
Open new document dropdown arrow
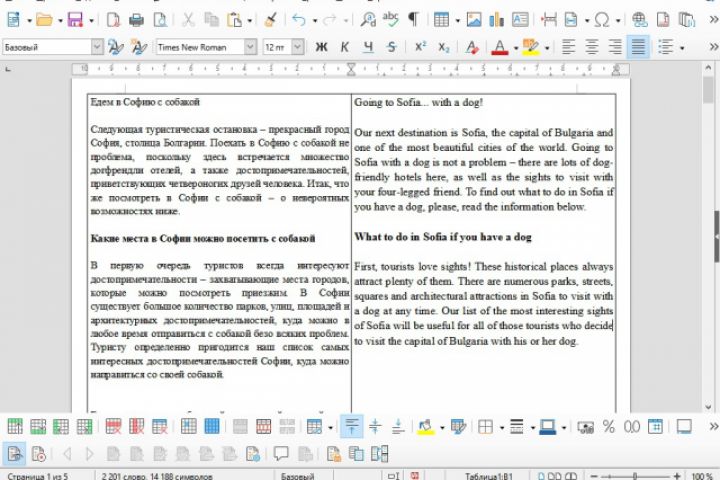click(29, 20)
